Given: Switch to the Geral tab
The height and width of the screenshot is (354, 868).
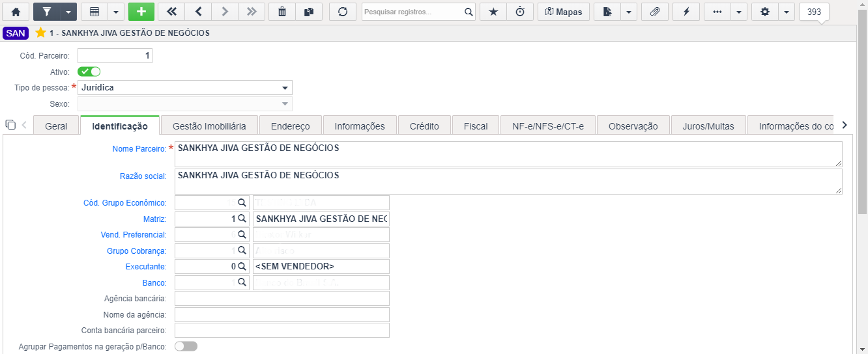Looking at the screenshot, I should 56,126.
